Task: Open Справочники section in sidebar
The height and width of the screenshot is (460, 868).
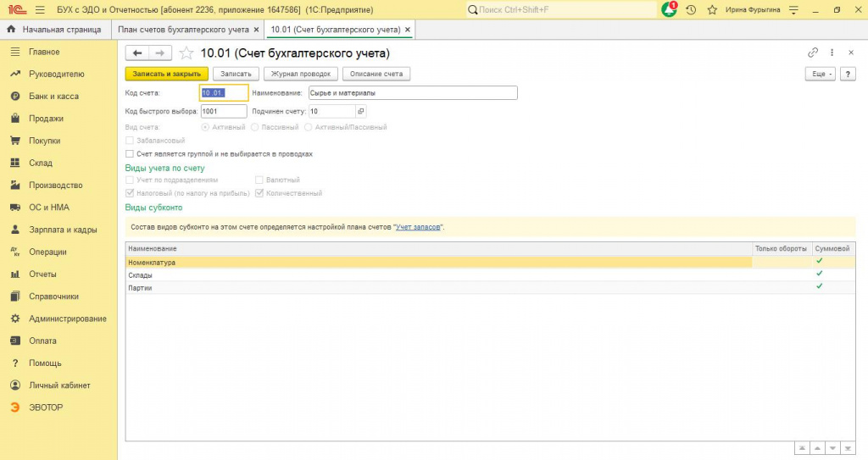Action: point(53,297)
